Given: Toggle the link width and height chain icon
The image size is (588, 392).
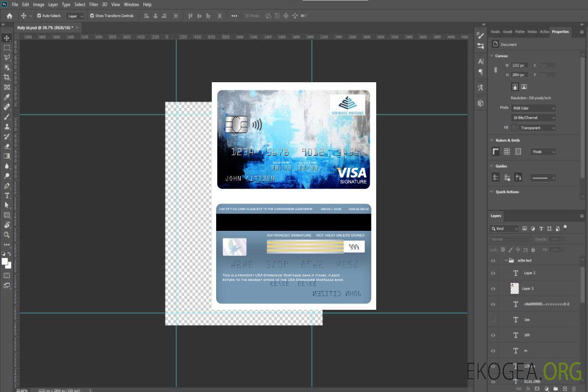Looking at the screenshot, I should pyautogui.click(x=495, y=70).
